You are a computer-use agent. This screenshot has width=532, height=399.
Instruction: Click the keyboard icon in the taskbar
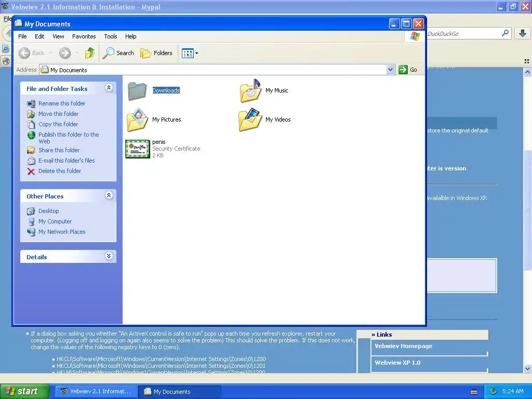pyautogui.click(x=474, y=392)
